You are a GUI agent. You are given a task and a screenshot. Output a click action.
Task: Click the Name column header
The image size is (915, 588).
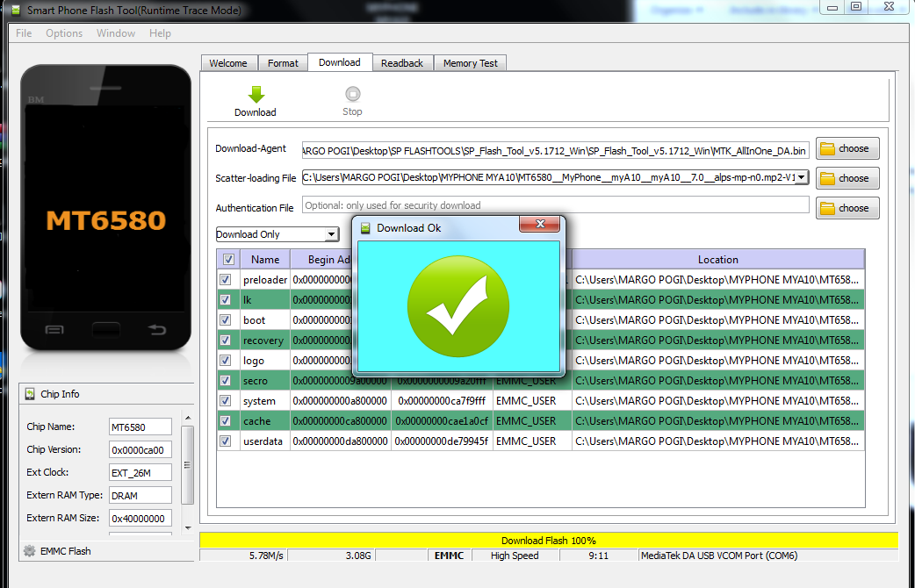click(265, 260)
